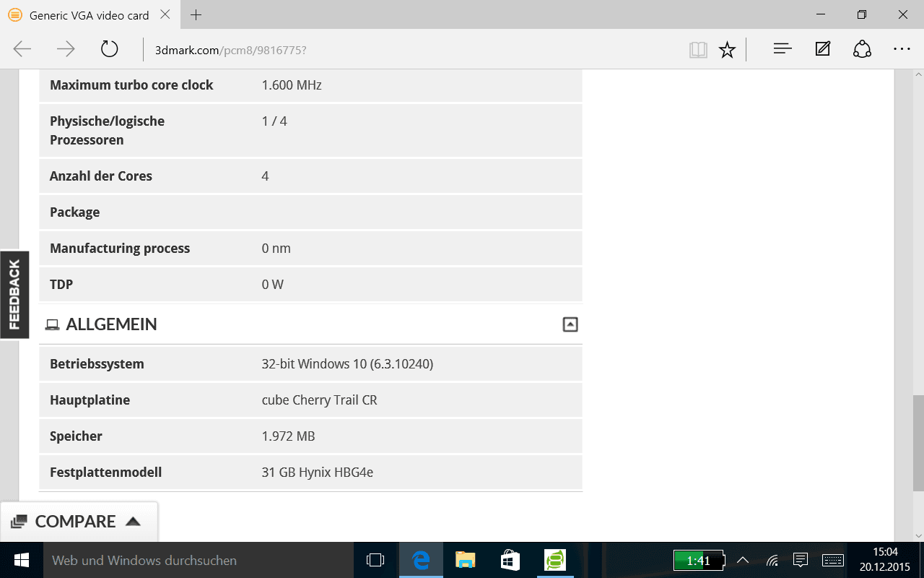Click the Festplattenmodell label
The width and height of the screenshot is (924, 578).
coord(105,473)
